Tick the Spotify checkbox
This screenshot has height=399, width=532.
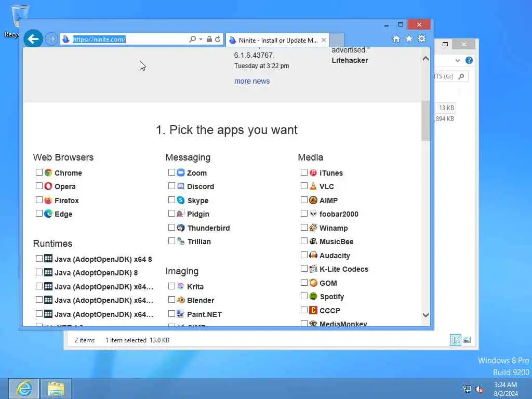[304, 296]
